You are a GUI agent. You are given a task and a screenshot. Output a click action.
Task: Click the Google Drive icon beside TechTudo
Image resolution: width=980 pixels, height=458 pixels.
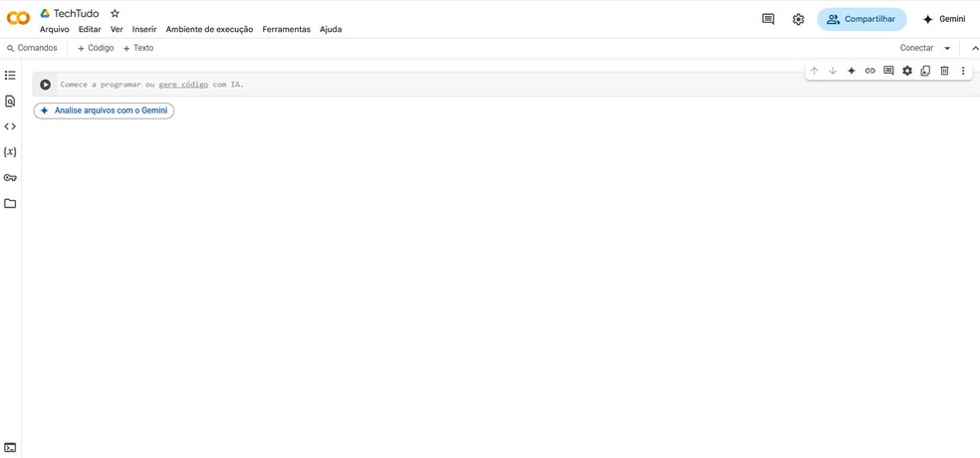coord(45,13)
